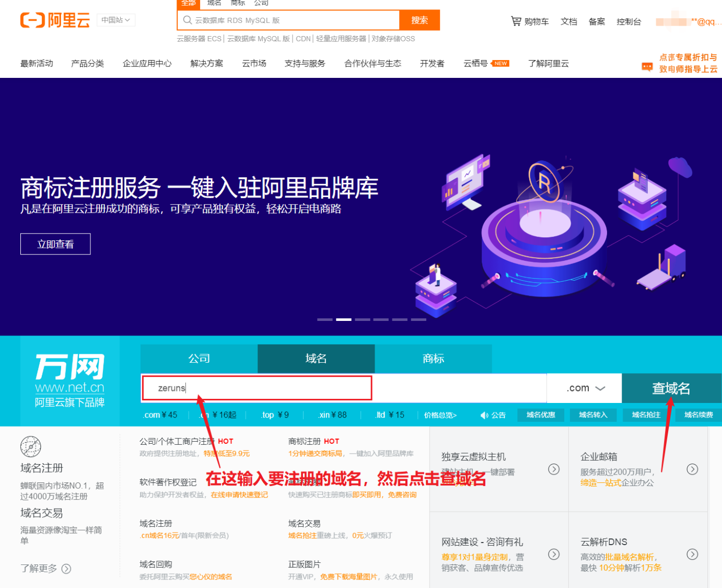722x588 pixels.
Task: Open 产品分类 in the navigation bar
Action: tap(87, 63)
